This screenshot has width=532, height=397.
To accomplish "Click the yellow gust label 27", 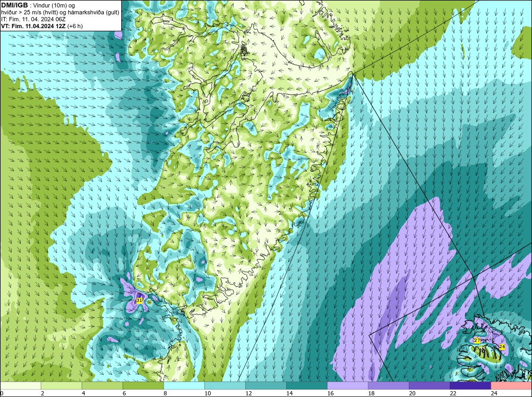I will [x=477, y=340].
